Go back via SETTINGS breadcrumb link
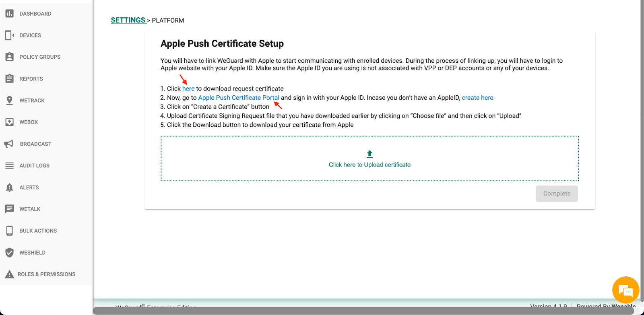This screenshot has height=315, width=644. (128, 20)
